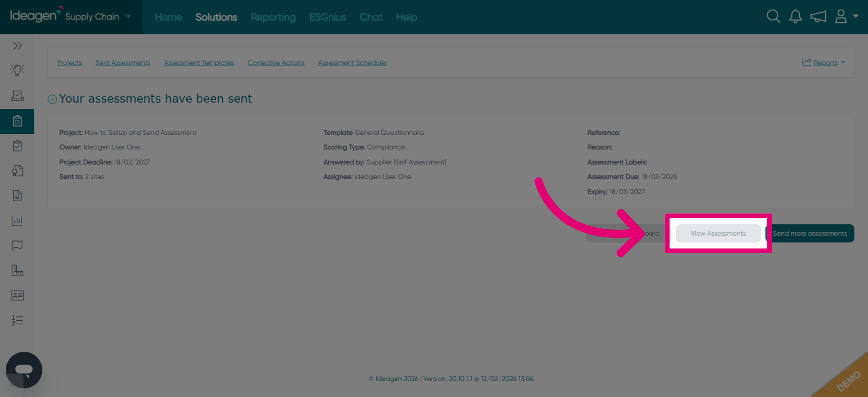Screen dimensions: 868x397
Task: Click the 'Scoring Type: Compliance' text
Action: [364, 147]
